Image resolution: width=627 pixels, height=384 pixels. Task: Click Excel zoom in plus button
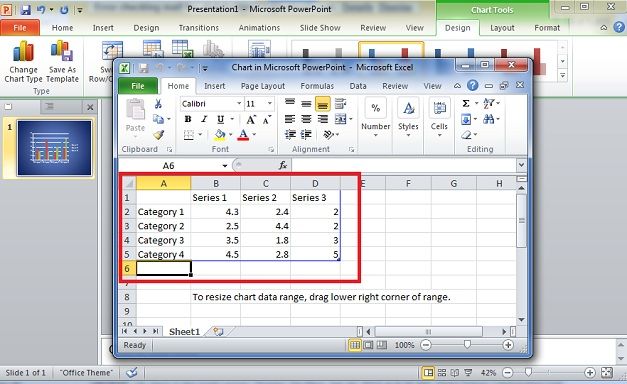tap(508, 345)
